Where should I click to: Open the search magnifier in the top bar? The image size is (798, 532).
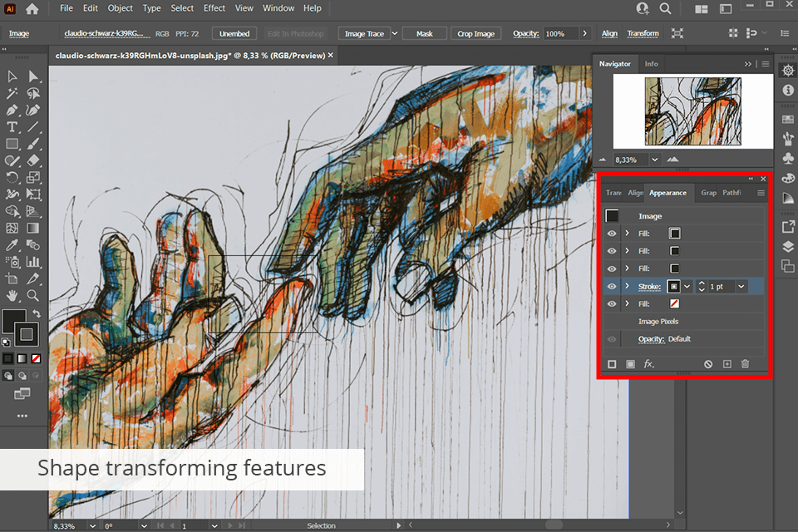click(665, 8)
